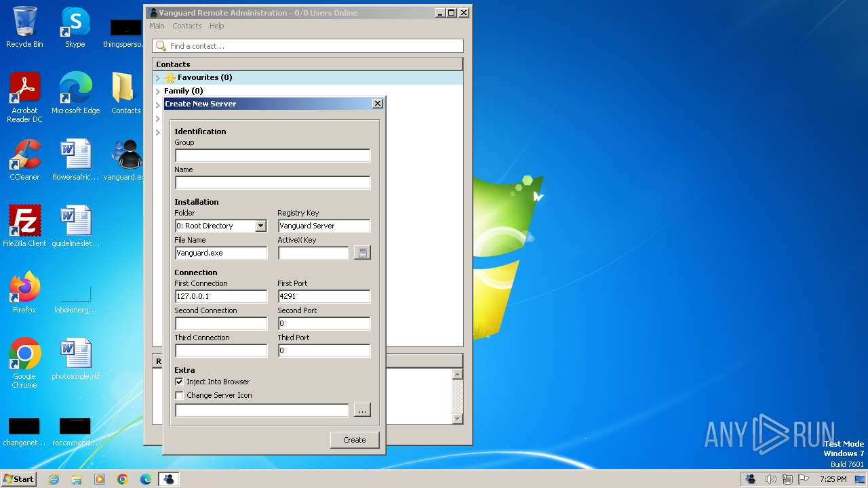Click the Start button

click(x=18, y=479)
